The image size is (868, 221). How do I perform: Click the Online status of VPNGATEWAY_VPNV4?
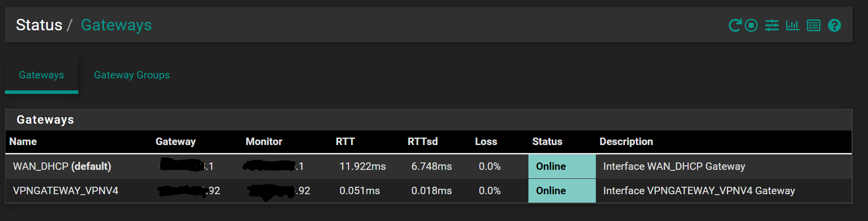point(551,191)
